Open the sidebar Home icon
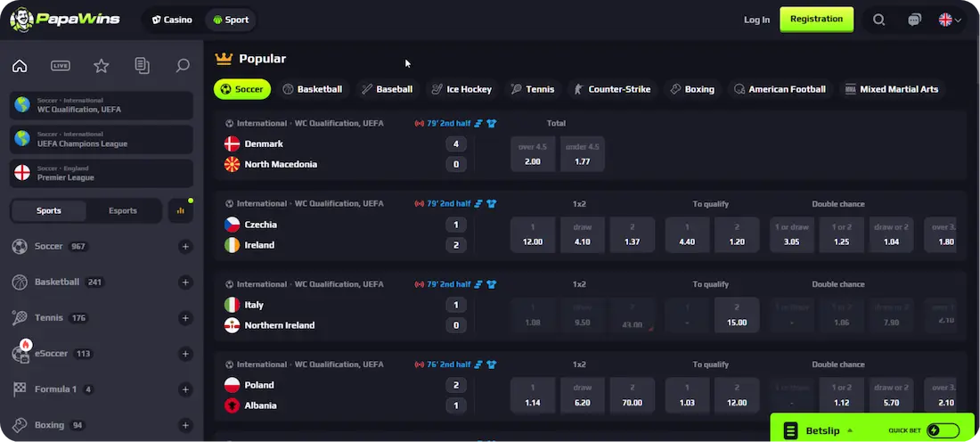The width and height of the screenshot is (980, 442). point(20,66)
